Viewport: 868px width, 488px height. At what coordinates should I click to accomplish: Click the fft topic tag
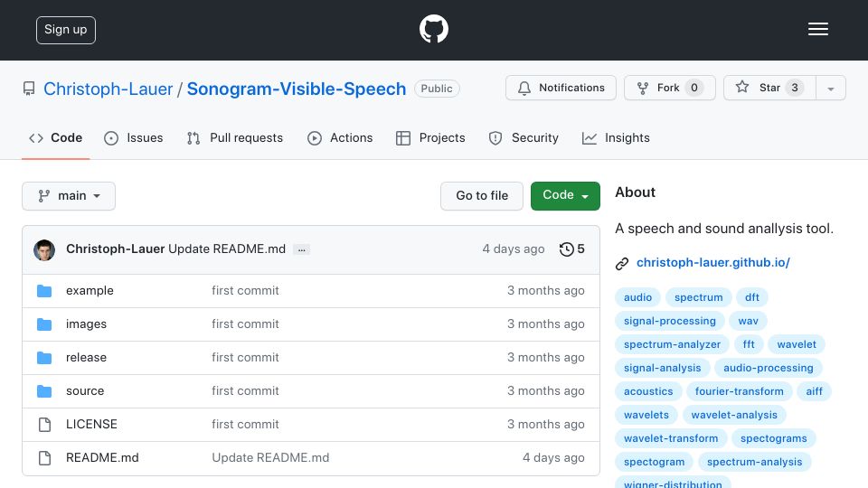(749, 344)
